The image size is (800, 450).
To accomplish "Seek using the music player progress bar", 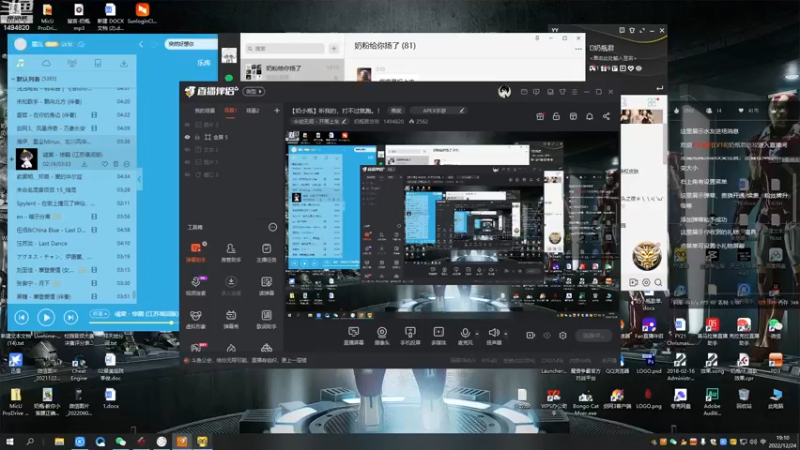I will 133,323.
